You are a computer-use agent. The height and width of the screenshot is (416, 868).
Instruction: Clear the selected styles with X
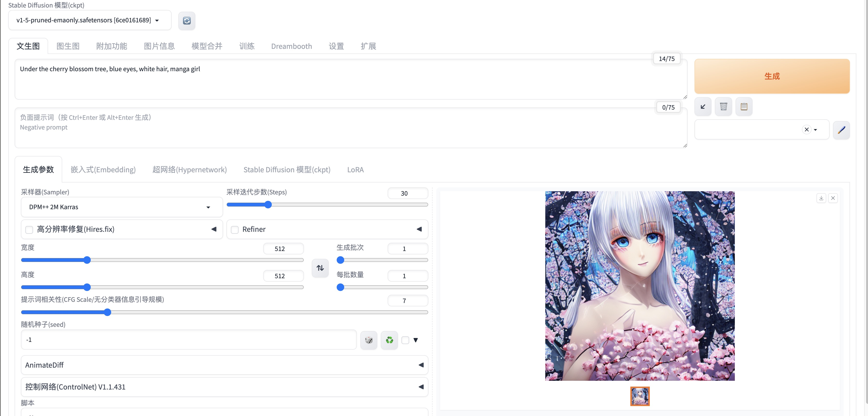(x=807, y=130)
